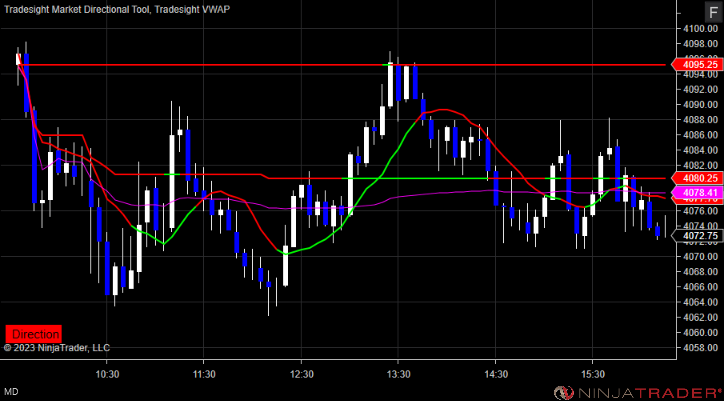Click the 12:30 time axis label
Viewport: 724px width, 401px height.
tap(301, 373)
